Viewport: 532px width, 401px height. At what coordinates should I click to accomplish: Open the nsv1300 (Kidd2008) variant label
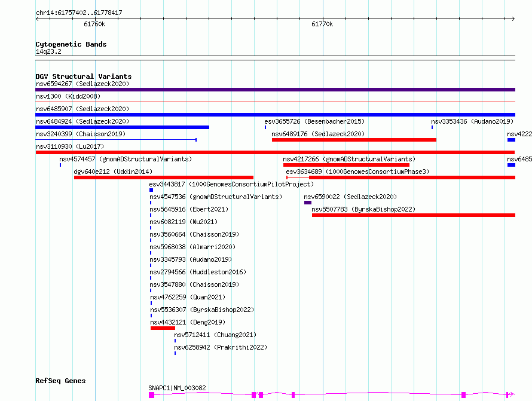pyautogui.click(x=68, y=96)
